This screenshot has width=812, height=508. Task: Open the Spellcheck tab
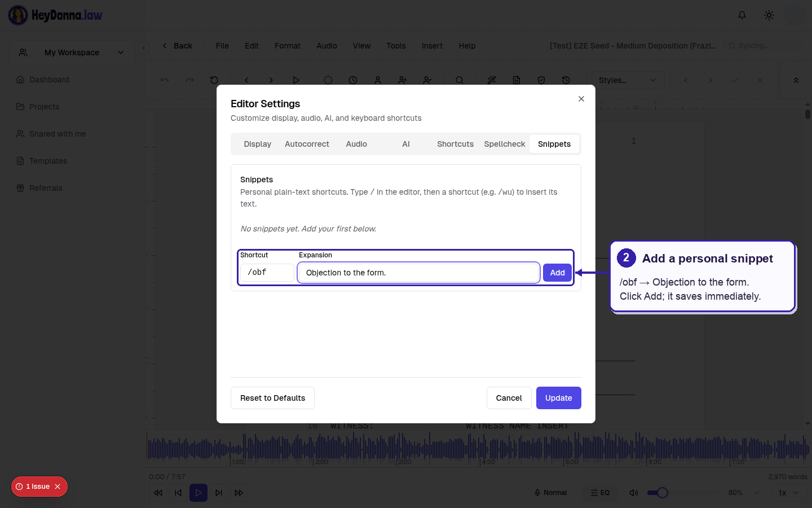click(505, 144)
